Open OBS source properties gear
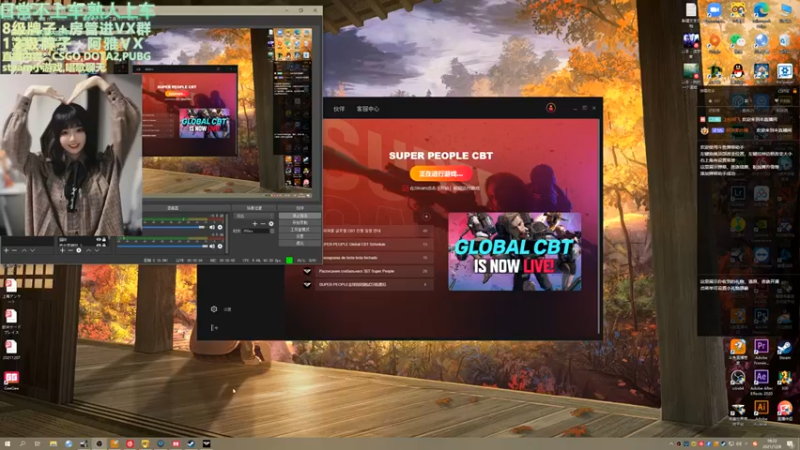Viewport: 800px width, 450px height. [x=79, y=251]
